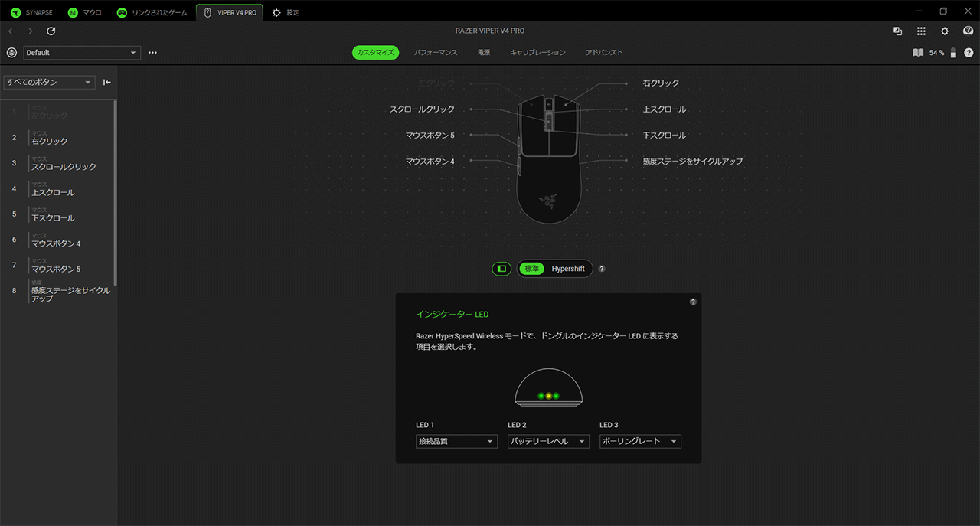The width and height of the screenshot is (980, 526).
Task: Toggle the mouse view switch button
Action: pyautogui.click(x=501, y=269)
